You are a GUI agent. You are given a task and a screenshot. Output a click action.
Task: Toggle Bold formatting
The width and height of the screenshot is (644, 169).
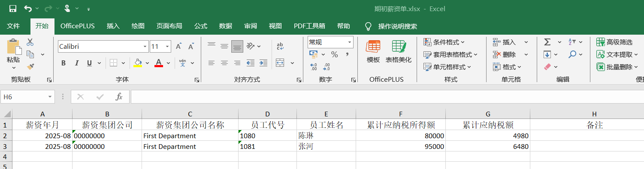[63, 63]
